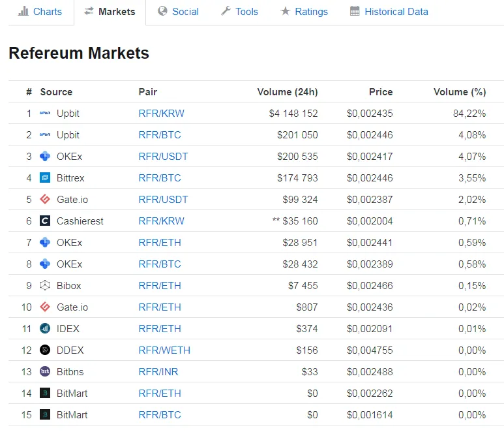Click the Cashierest logo in row 6
This screenshot has width=504, height=432.
(x=45, y=221)
